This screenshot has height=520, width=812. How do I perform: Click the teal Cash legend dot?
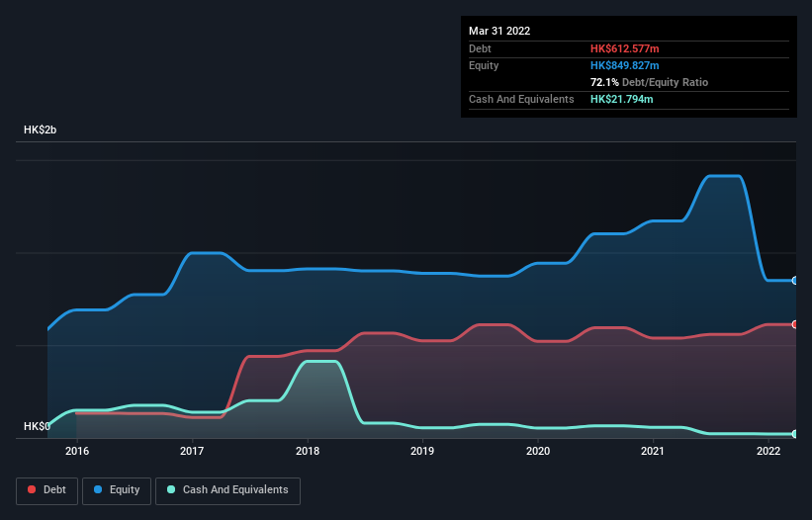click(x=171, y=489)
